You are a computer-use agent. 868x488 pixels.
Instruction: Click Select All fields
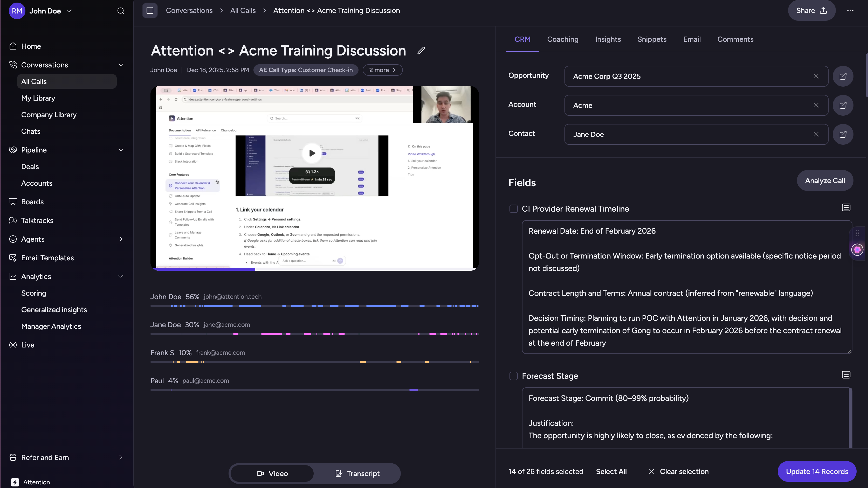pyautogui.click(x=611, y=471)
